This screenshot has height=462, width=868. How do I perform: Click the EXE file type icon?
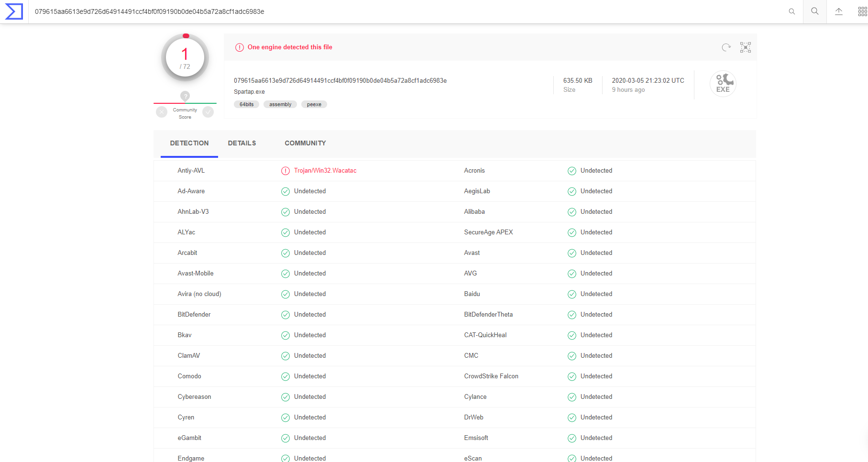click(723, 84)
